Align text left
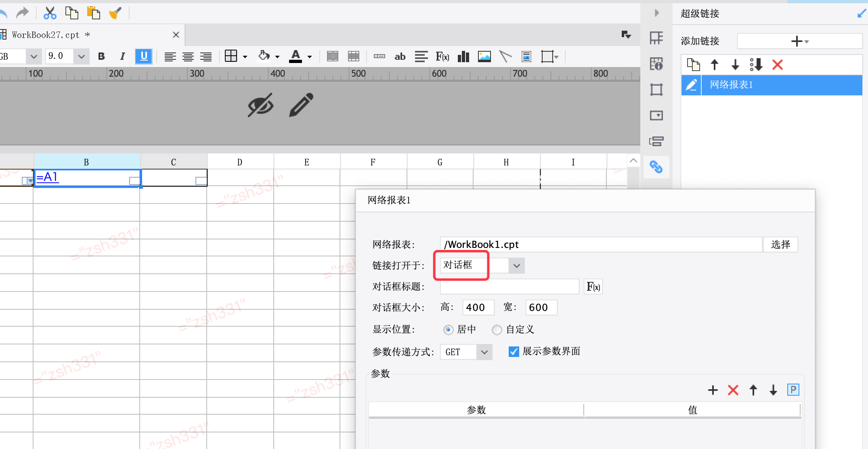Image resolution: width=868 pixels, height=449 pixels. click(170, 57)
